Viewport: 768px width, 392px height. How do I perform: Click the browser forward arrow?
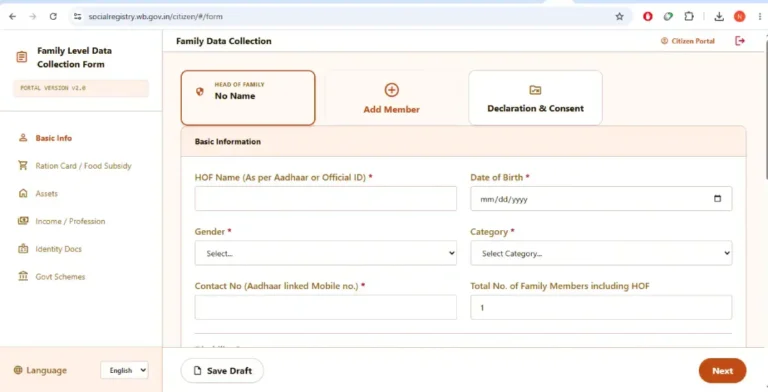coord(33,17)
